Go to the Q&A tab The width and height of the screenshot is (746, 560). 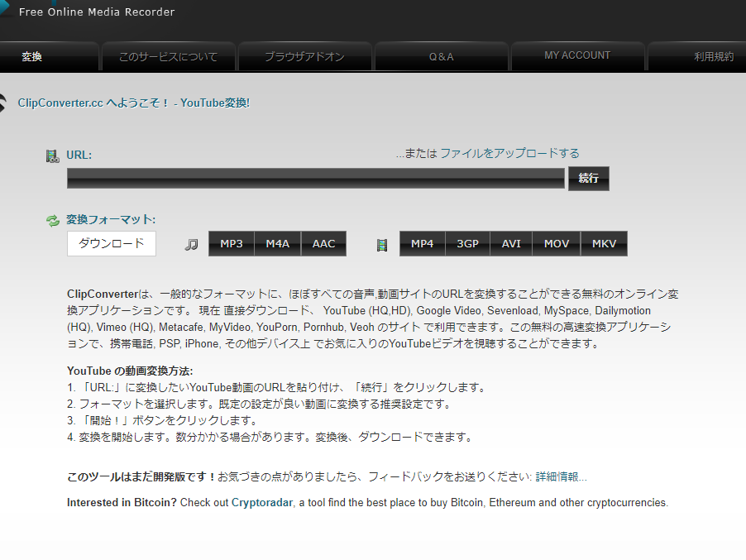pyautogui.click(x=442, y=56)
